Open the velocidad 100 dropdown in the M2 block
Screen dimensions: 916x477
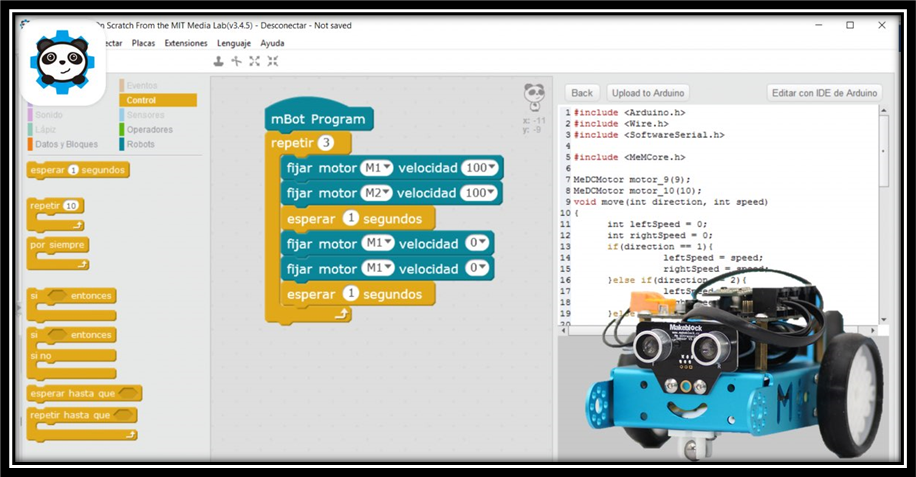pos(479,193)
